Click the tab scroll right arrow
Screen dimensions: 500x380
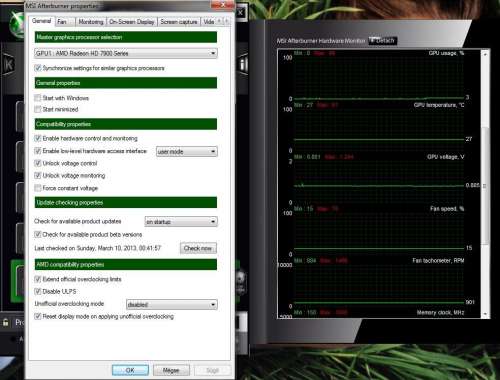pos(227,21)
